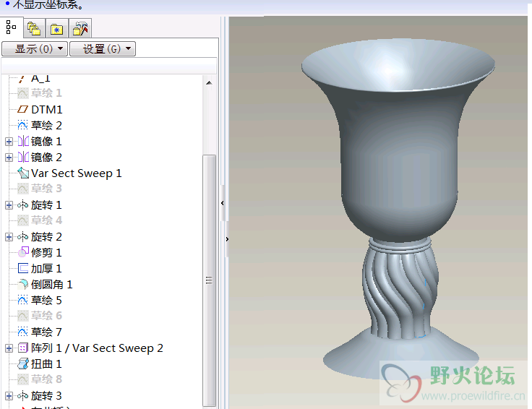Click the 草绘 7 sketch icon
The width and height of the screenshot is (532, 409).
coord(22,332)
